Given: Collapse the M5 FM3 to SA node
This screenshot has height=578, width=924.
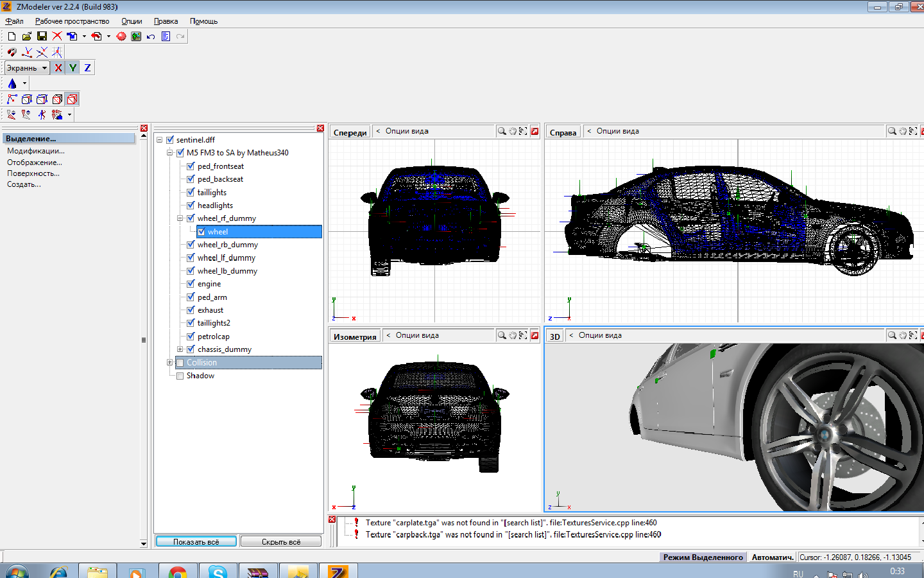Looking at the screenshot, I should point(170,153).
